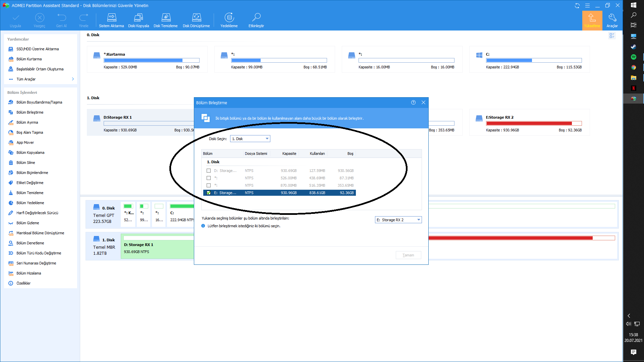The image size is (644, 362).
Task: Open Diski Kopyala tool
Action: (139, 17)
